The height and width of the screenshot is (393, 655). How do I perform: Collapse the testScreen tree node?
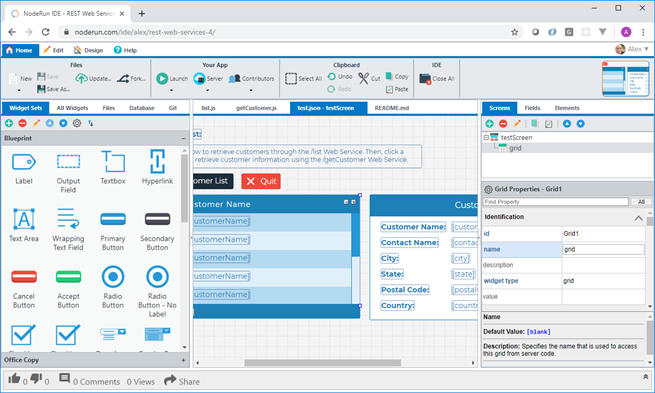486,137
